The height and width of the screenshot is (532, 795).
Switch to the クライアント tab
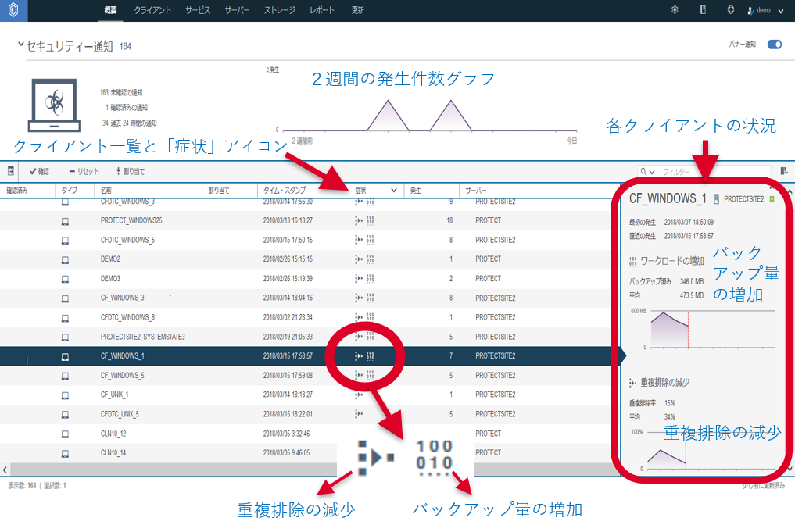pos(152,10)
